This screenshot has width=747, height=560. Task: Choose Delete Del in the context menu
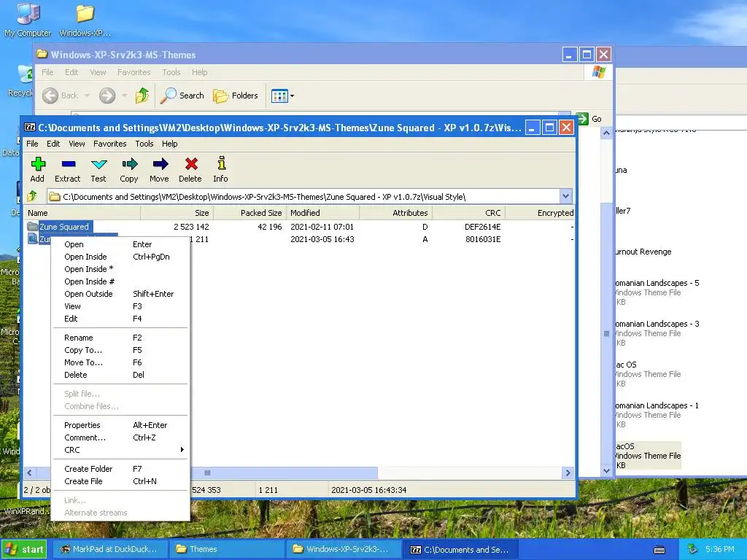pyautogui.click(x=120, y=375)
